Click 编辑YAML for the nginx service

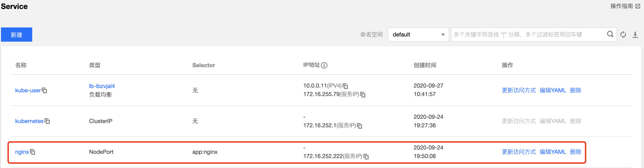pyautogui.click(x=553, y=152)
